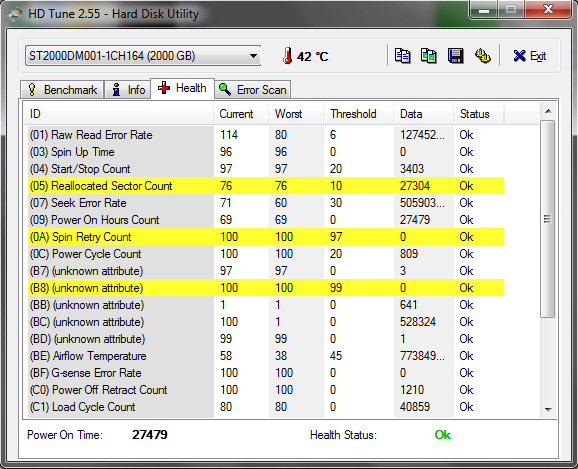Screen dimensions: 578x469
Task: Click the data value 27304
Action: point(415,186)
